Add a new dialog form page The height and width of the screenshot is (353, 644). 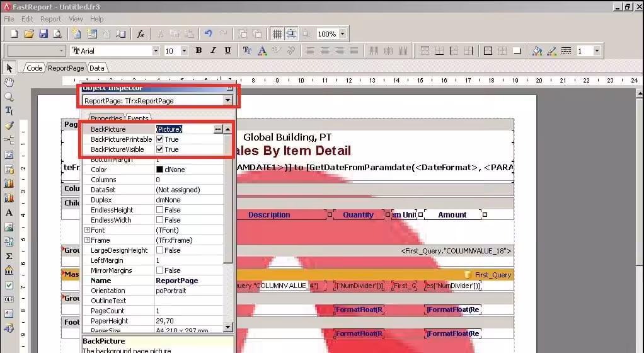click(92, 34)
